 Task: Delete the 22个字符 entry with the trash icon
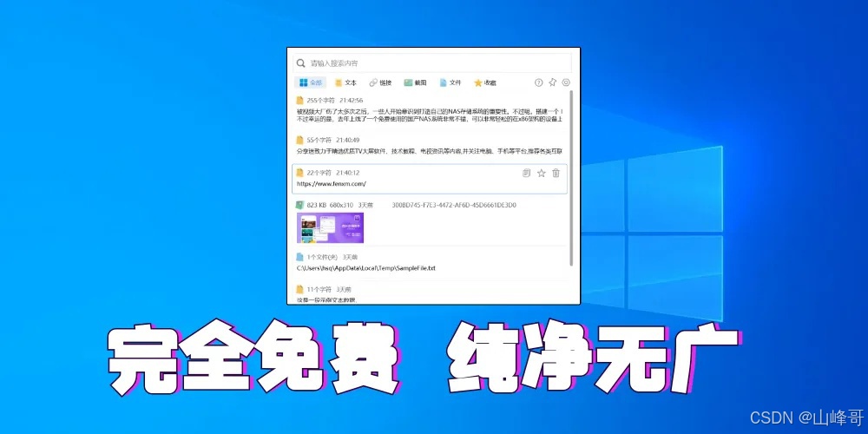(556, 173)
